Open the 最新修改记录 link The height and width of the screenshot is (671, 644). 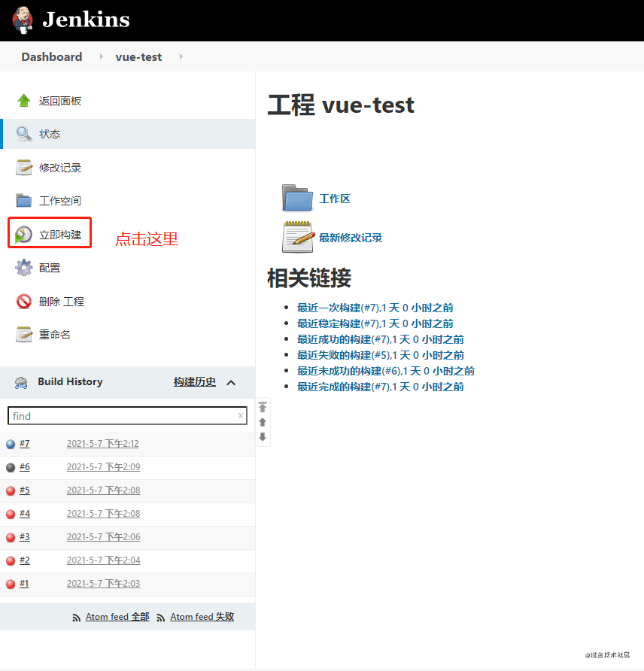(x=351, y=238)
